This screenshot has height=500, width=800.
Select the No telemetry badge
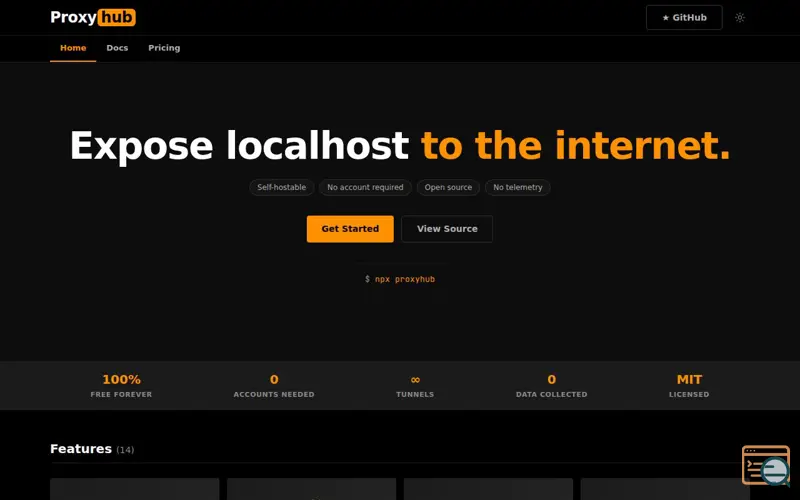click(x=518, y=187)
